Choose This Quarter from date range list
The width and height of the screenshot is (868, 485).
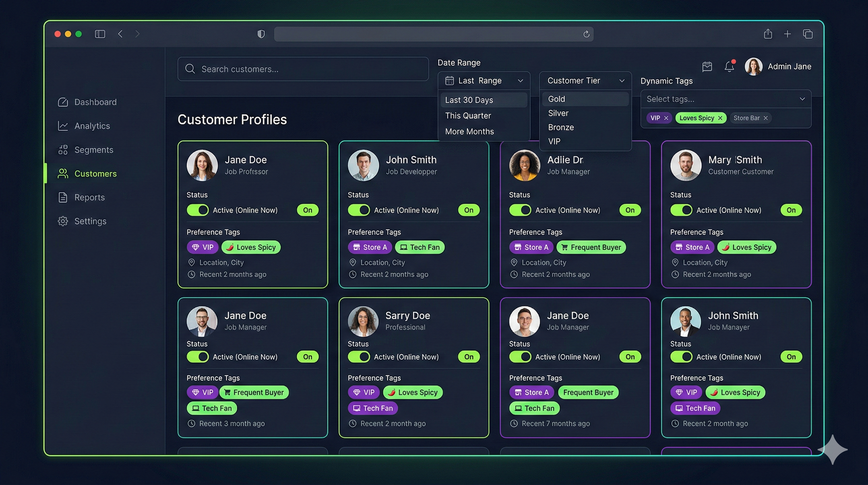(x=468, y=116)
